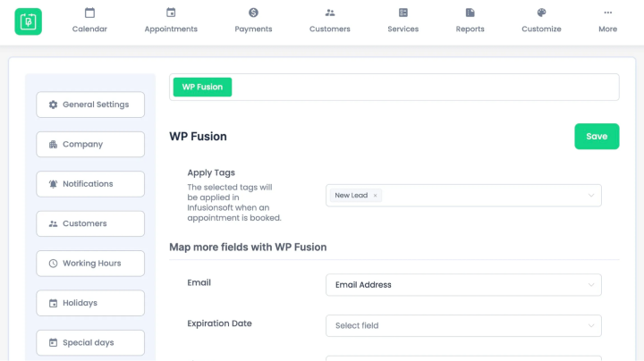Image resolution: width=644 pixels, height=361 pixels.
Task: Open Company settings section
Action: pos(90,145)
